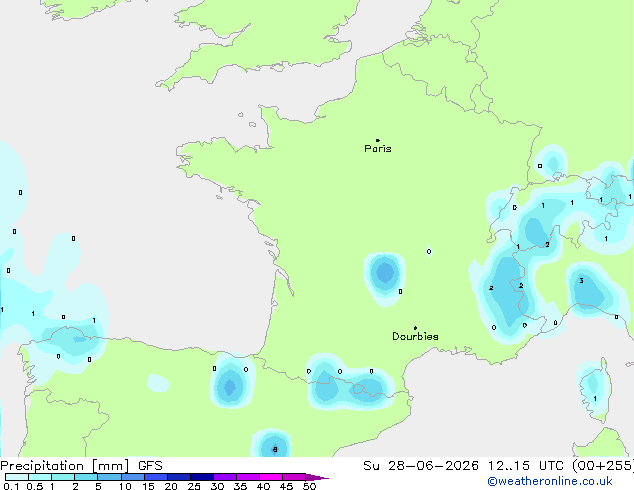Click the Dourbies location dot marker
Viewport: 634px width, 490px height.
point(415,328)
